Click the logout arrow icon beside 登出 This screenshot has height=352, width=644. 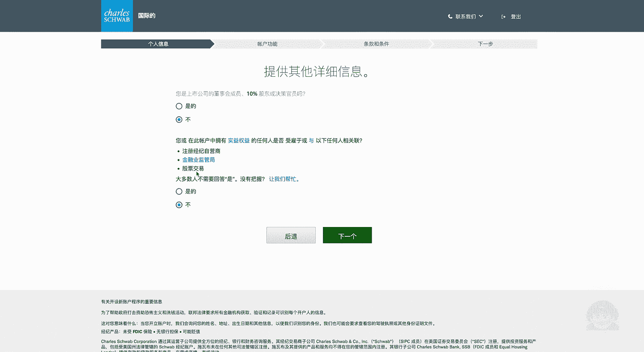tap(504, 17)
